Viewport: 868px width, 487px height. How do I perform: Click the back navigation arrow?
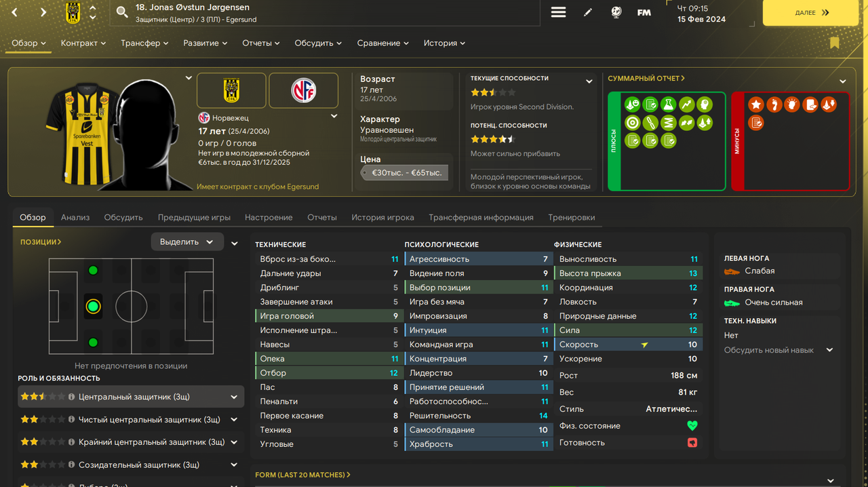(15, 12)
